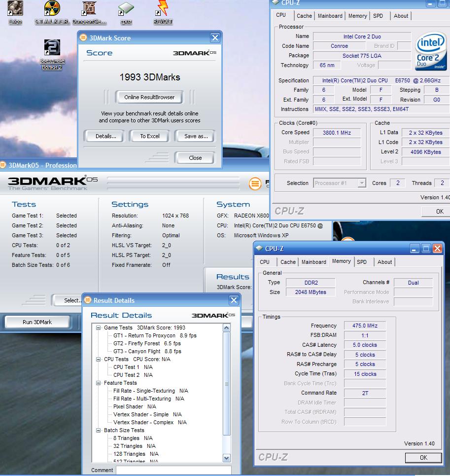Image resolution: width=450 pixels, height=476 pixels.
Task: Switch to Cache tab in lower CPU-Z
Action: [288, 262]
